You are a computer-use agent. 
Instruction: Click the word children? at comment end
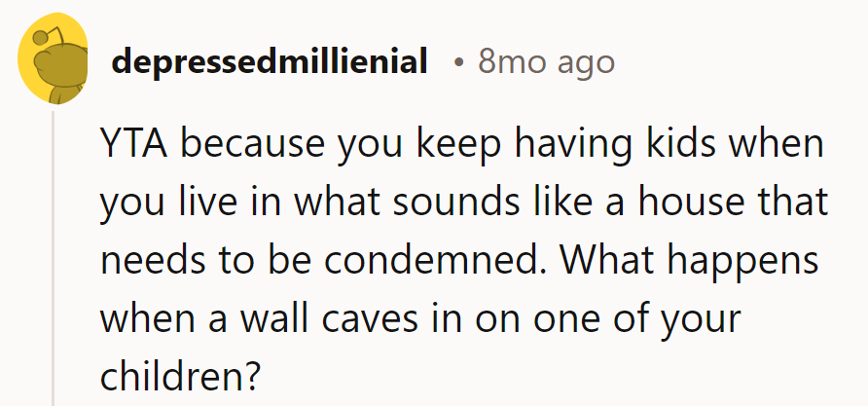click(x=181, y=373)
